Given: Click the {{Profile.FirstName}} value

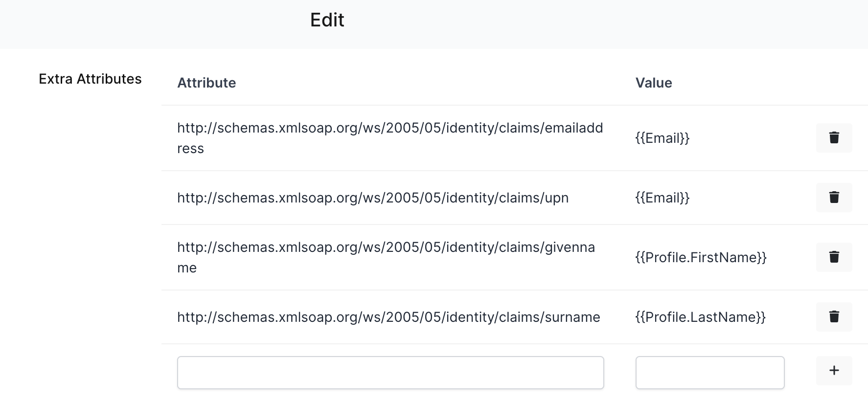Looking at the screenshot, I should point(701,257).
